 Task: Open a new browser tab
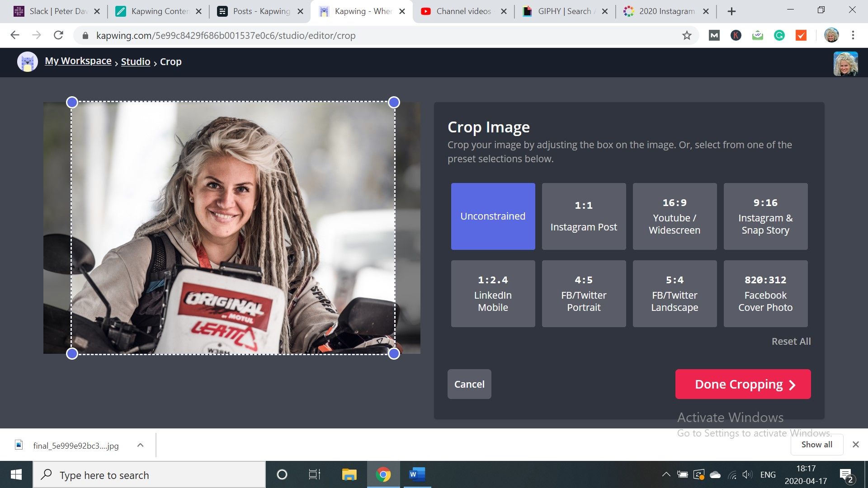point(732,11)
